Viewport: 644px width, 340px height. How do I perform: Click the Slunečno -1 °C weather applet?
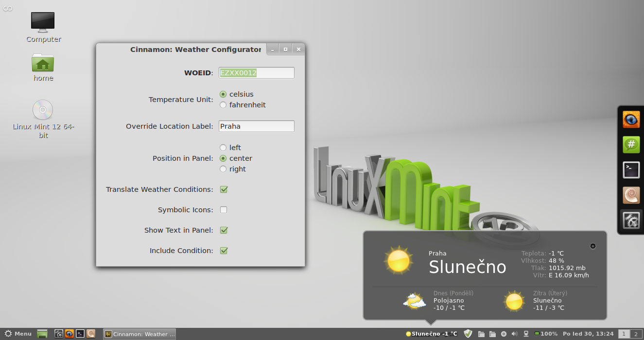[x=432, y=334]
